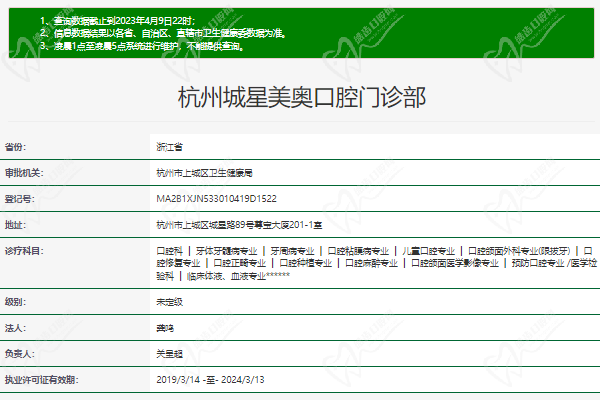Click notice line two about 卫生健康委数据为准
Image resolution: width=600 pixels, height=400 pixels.
pyautogui.click(x=163, y=33)
